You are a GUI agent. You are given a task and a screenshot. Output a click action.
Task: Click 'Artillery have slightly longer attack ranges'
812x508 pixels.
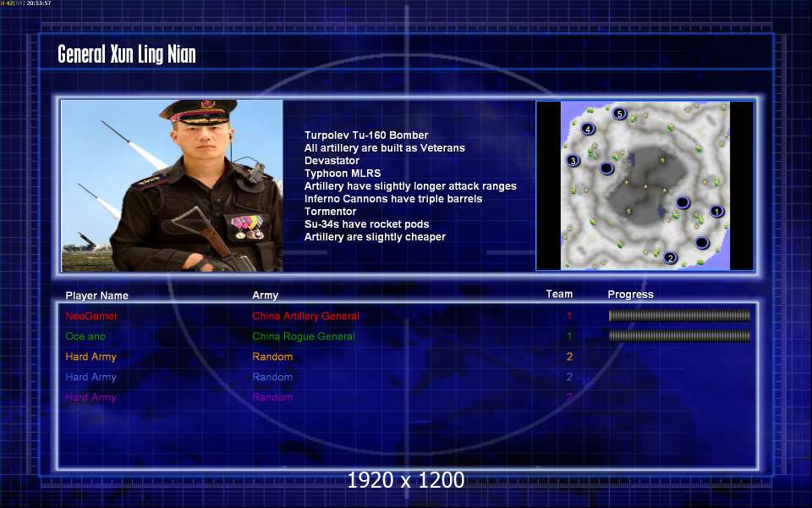(410, 186)
